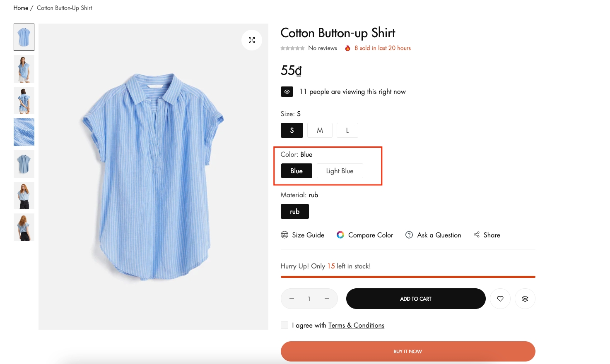Select size M

click(320, 130)
